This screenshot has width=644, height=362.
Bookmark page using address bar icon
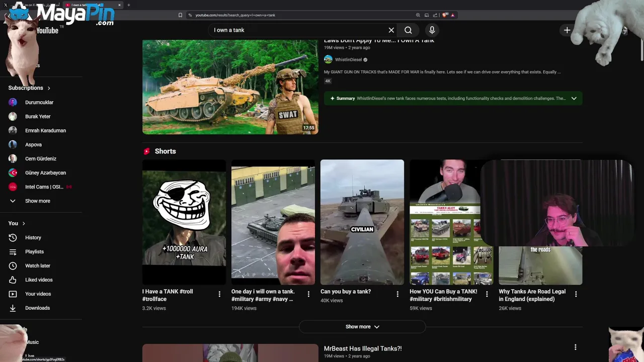point(180,15)
